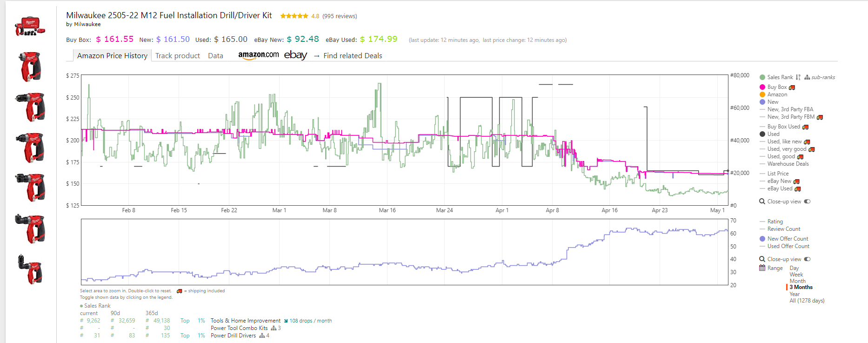Click the truck icon beside eBay Used legend
The image size is (868, 343).
pyautogui.click(x=798, y=189)
